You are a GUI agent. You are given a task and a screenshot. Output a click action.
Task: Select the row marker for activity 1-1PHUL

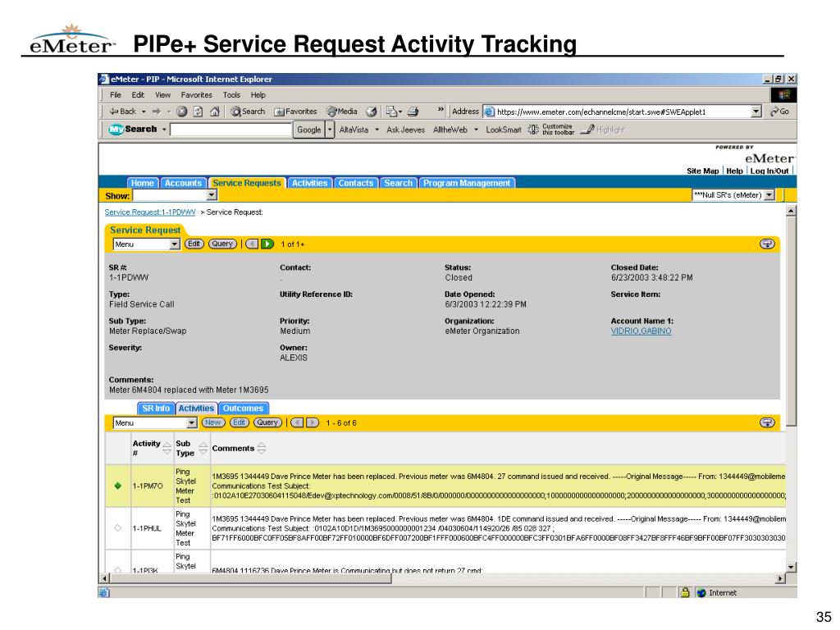coord(118,528)
